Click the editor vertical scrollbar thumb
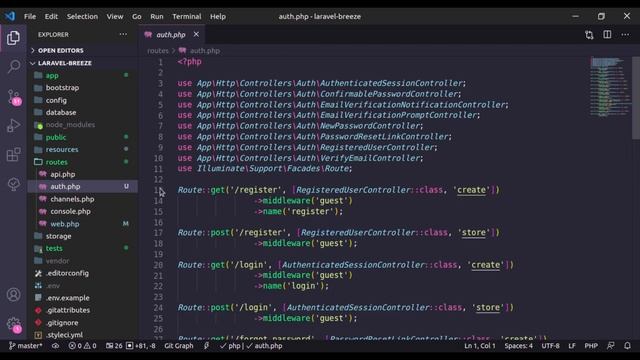The image size is (640, 360). tap(636, 98)
